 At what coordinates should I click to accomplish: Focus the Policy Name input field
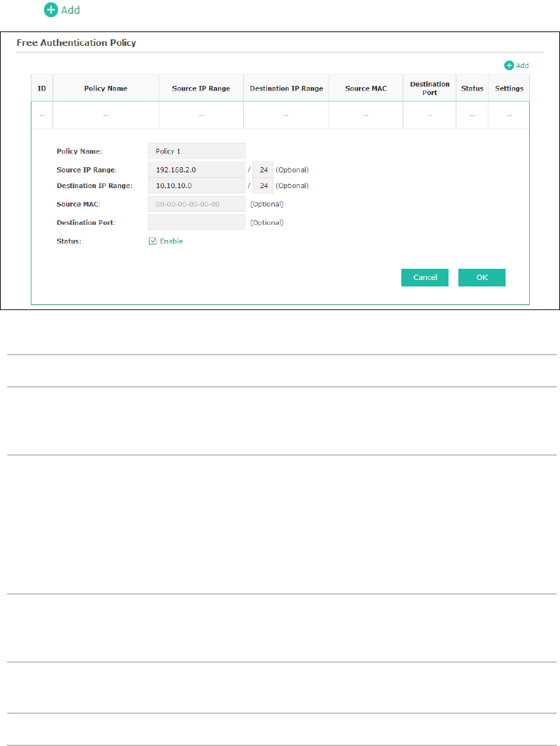[x=197, y=151]
